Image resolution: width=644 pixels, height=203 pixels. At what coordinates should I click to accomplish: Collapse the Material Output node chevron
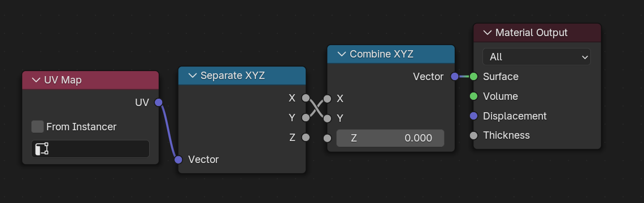pos(488,33)
